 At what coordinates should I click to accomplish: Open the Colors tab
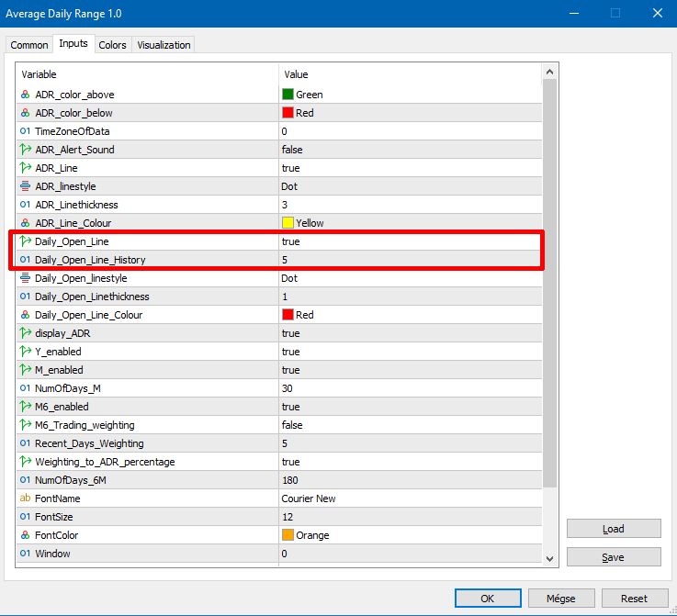coord(112,45)
